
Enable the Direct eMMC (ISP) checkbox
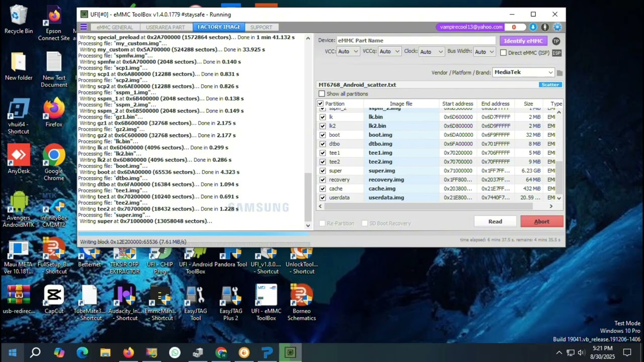503,52
